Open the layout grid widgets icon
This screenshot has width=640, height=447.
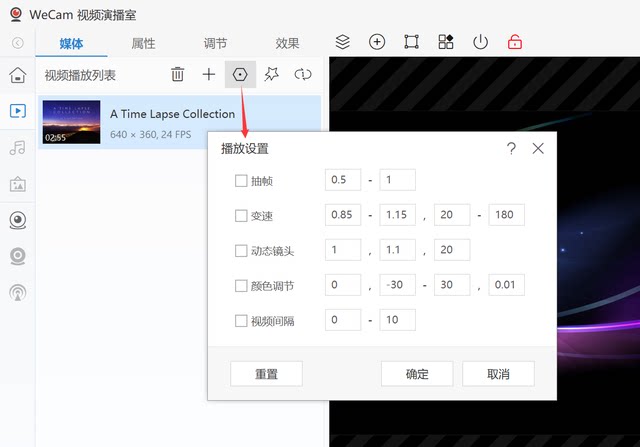coord(446,42)
